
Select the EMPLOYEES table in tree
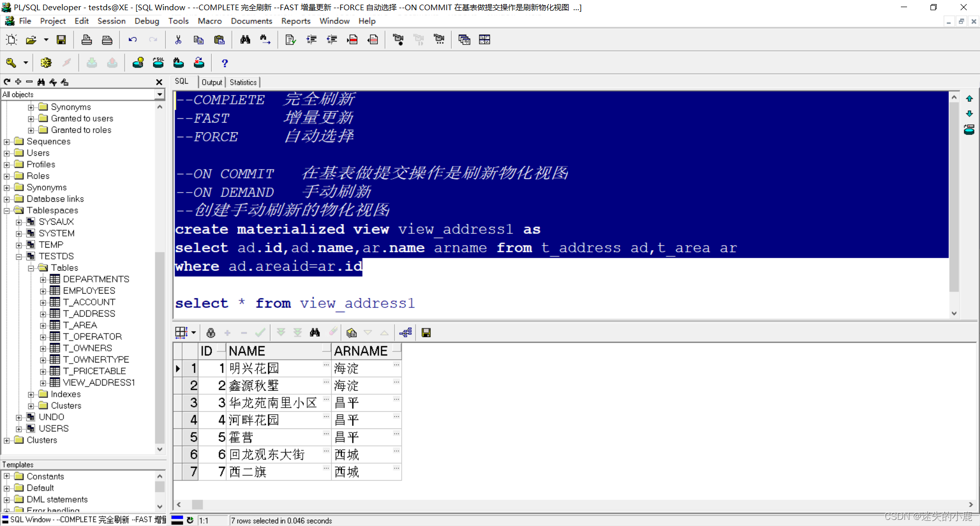89,291
